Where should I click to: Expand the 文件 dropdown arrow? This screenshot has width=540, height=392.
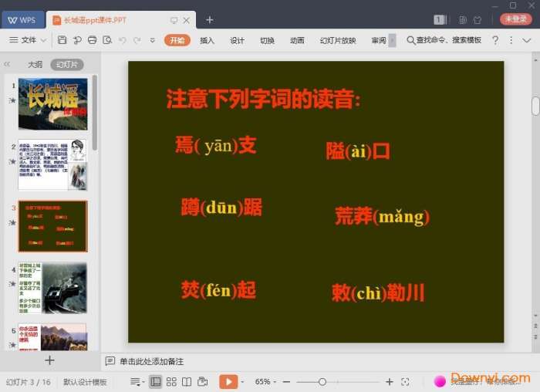click(44, 40)
